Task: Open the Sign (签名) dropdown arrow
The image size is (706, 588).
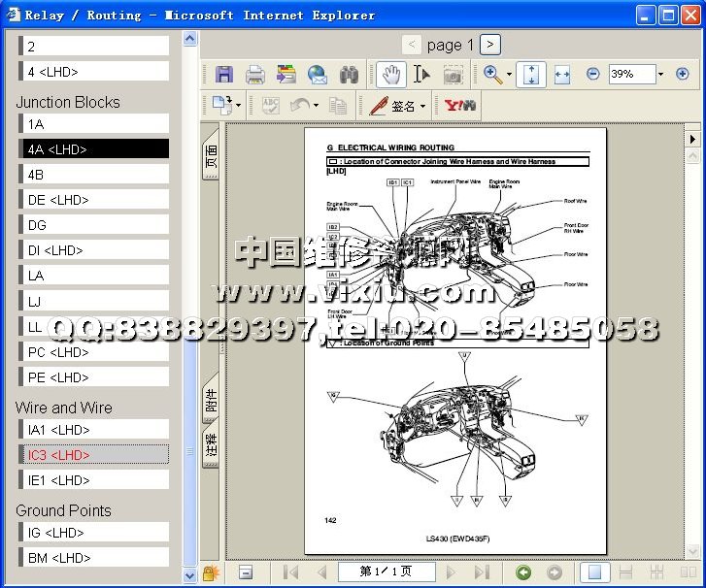Action: click(422, 106)
